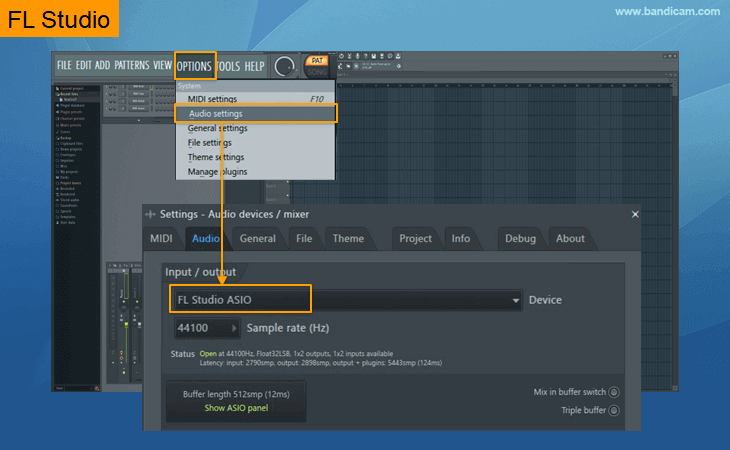Click the square icon just left of news text

tap(356, 66)
